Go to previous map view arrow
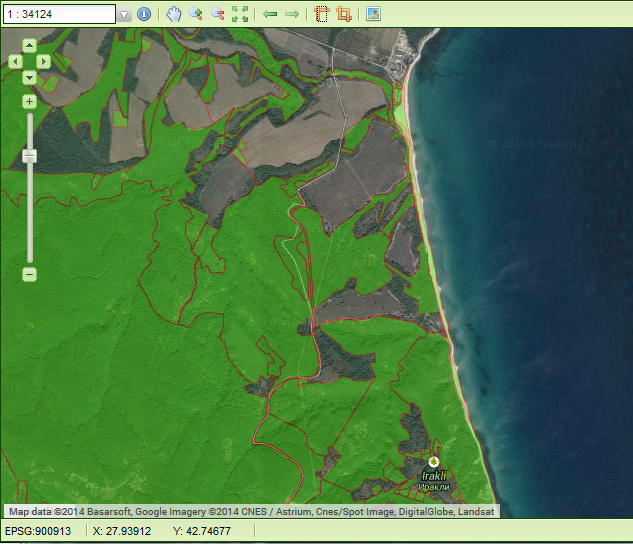The height and width of the screenshot is (544, 633). pos(270,14)
